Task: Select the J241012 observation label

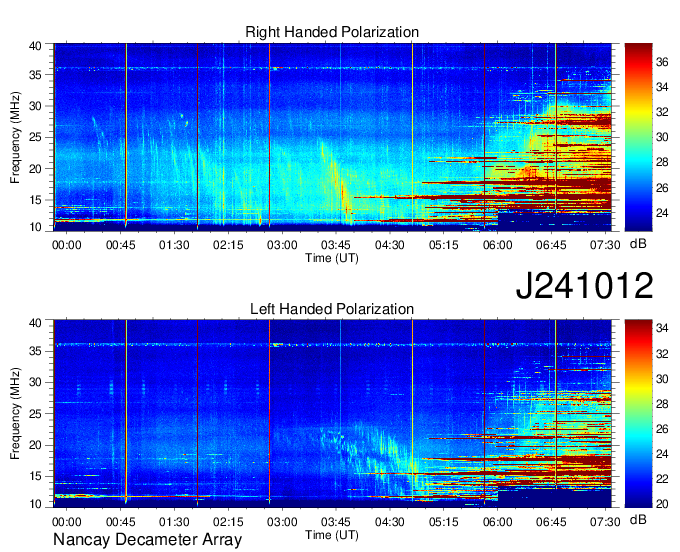Action: (x=584, y=285)
